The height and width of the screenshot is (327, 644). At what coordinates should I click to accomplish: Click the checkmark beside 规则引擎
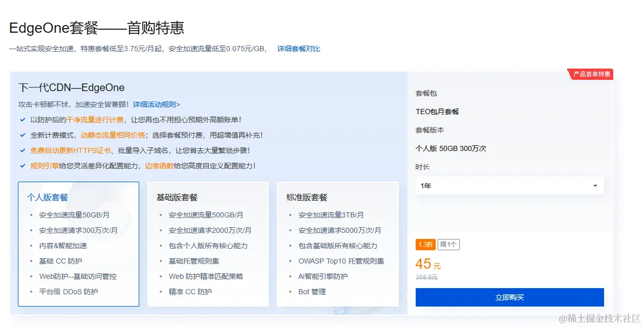(x=23, y=166)
